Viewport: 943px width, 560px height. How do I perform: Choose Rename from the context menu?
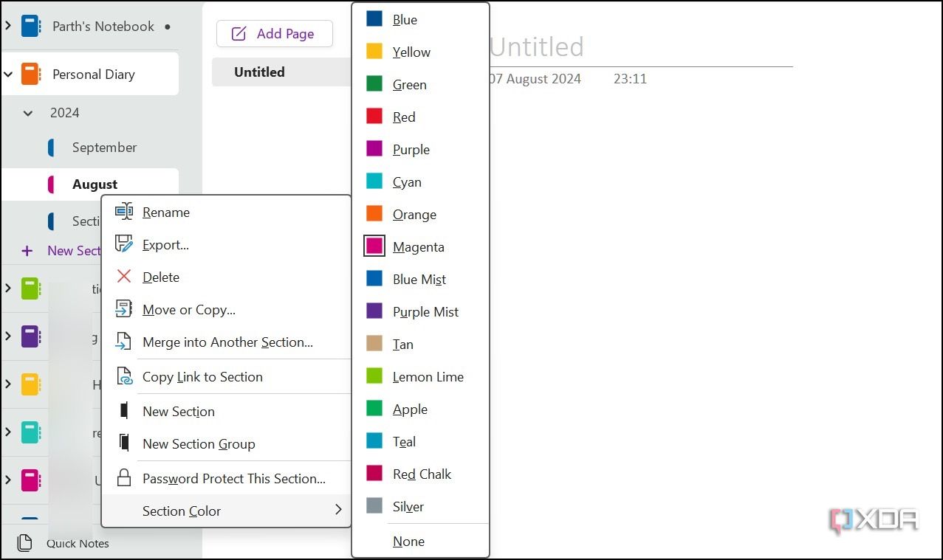pyautogui.click(x=226, y=212)
